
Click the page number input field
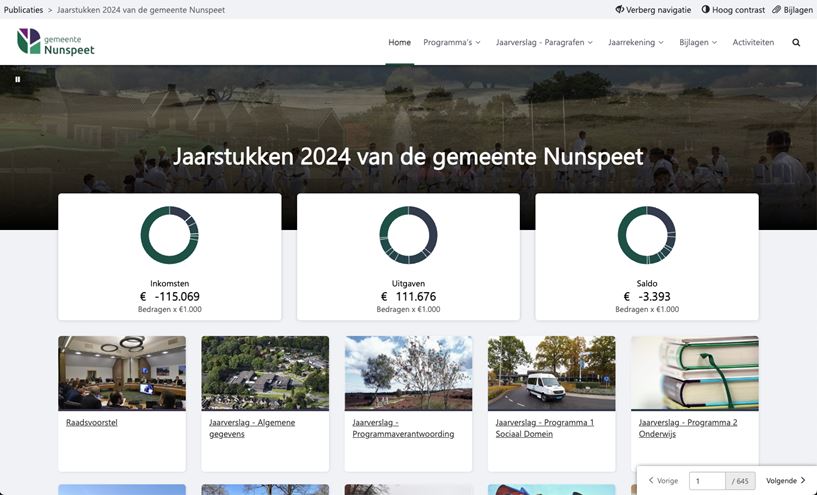pyautogui.click(x=706, y=481)
